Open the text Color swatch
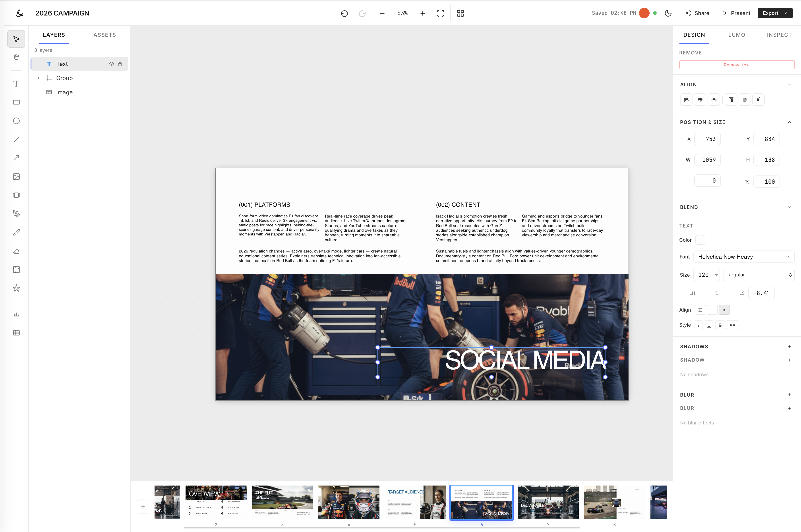 tap(700, 240)
